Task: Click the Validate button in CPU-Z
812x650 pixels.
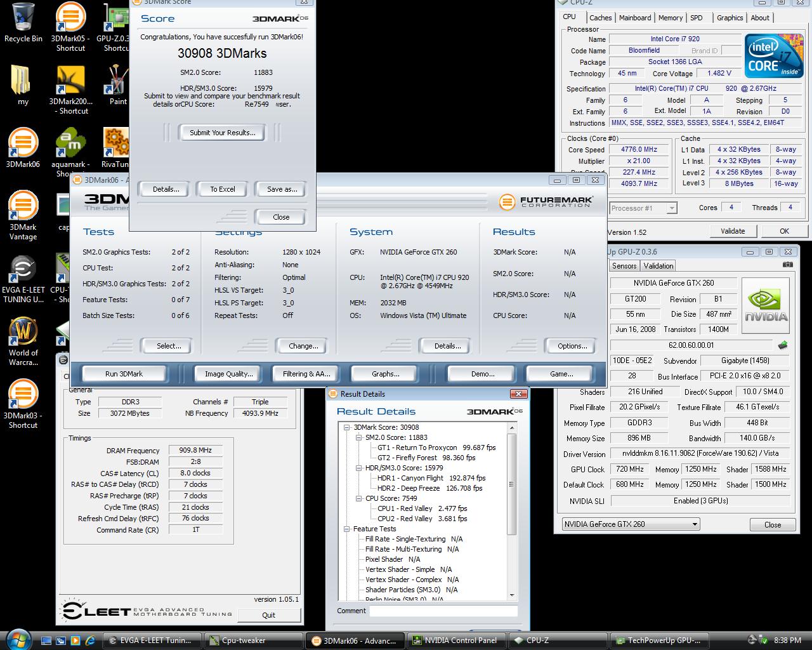Action: tap(733, 231)
